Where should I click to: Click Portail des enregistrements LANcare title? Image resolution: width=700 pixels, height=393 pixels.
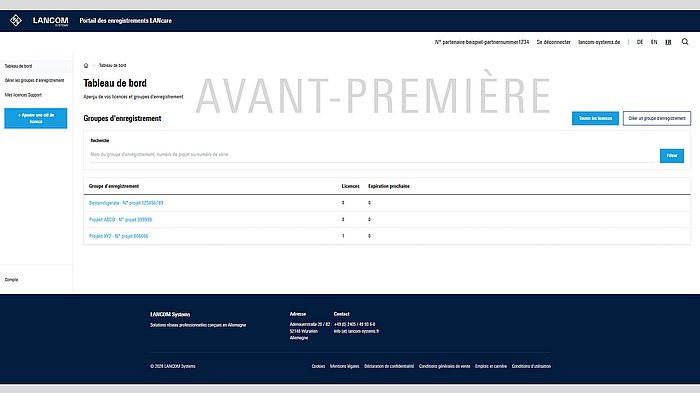pos(125,21)
